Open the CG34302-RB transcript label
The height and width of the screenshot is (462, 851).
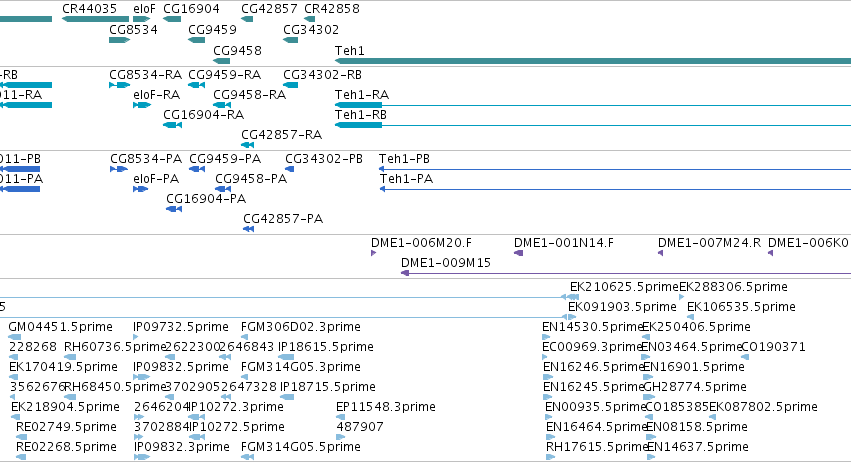pyautogui.click(x=322, y=74)
